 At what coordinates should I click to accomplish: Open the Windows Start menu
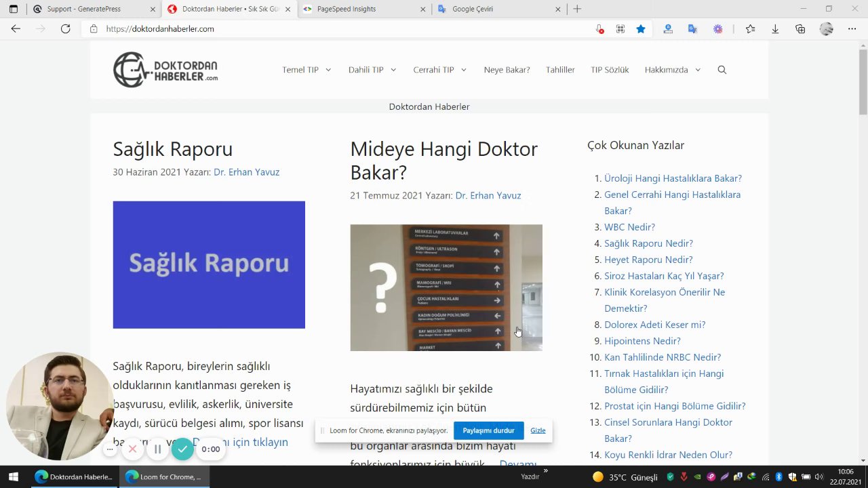13,476
